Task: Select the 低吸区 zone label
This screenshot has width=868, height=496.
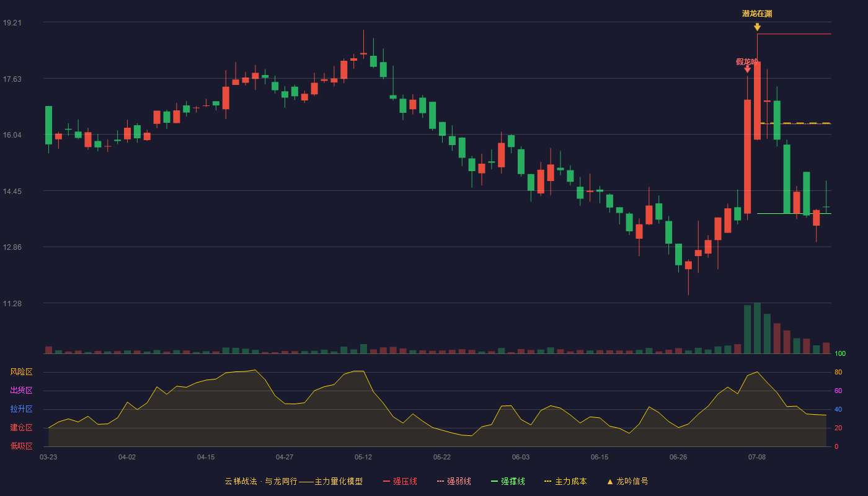Action: pos(21,446)
